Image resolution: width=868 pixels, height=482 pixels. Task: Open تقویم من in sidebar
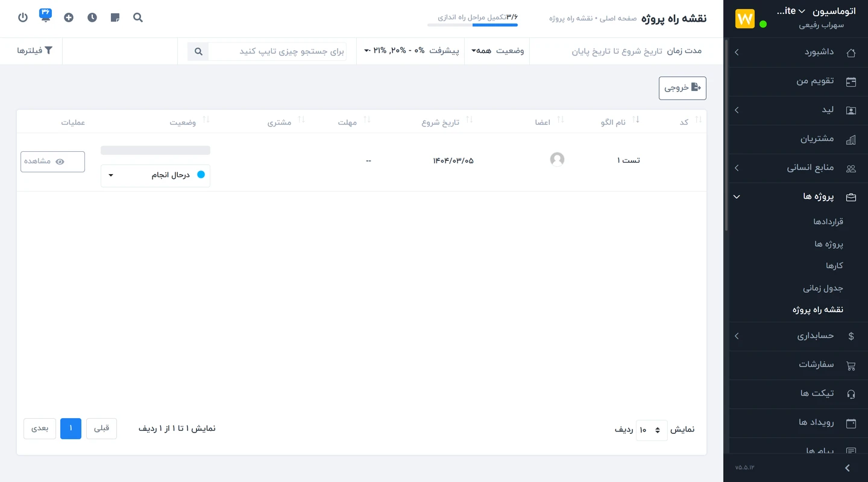click(x=798, y=81)
